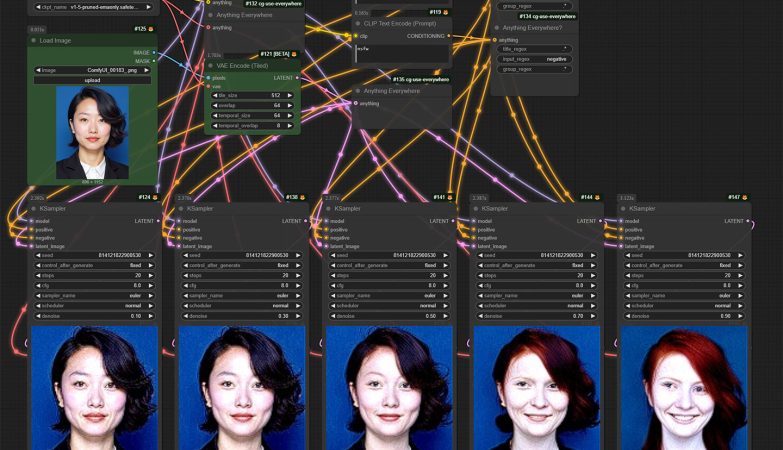Viewport: 783px width, 450px height.
Task: Open scheduler dropdown in second KSampler
Action: point(240,305)
